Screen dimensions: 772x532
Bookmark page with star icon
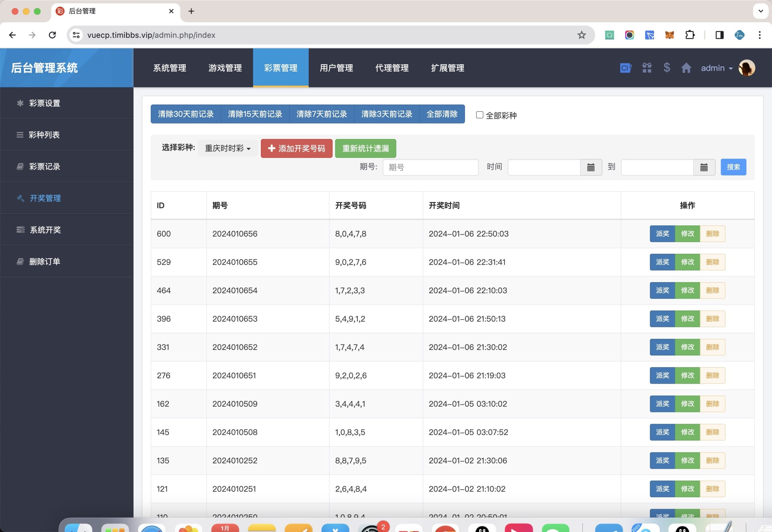pos(581,35)
